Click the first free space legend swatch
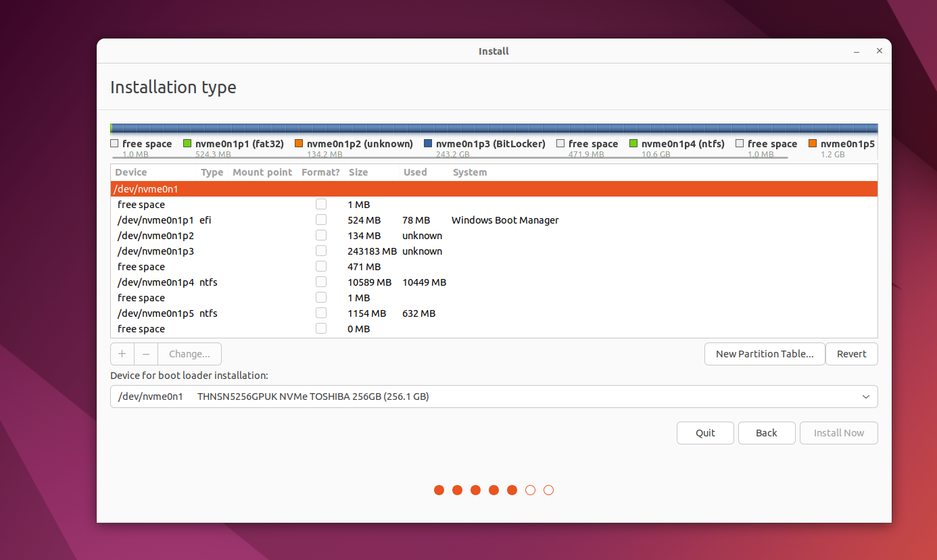The height and width of the screenshot is (560, 937). click(x=114, y=143)
